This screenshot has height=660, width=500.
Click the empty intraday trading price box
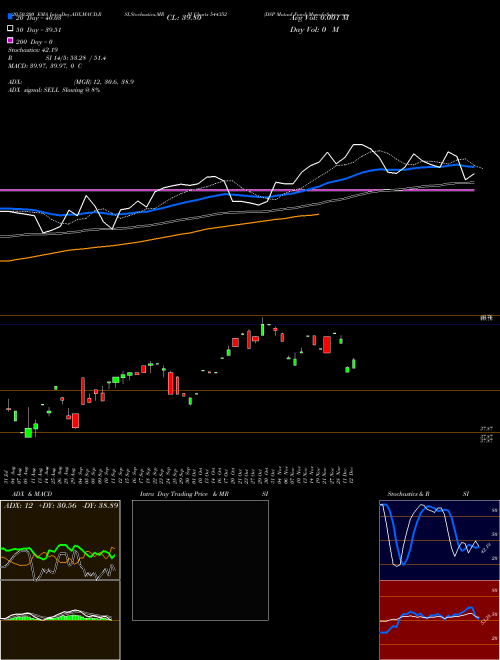(200, 560)
